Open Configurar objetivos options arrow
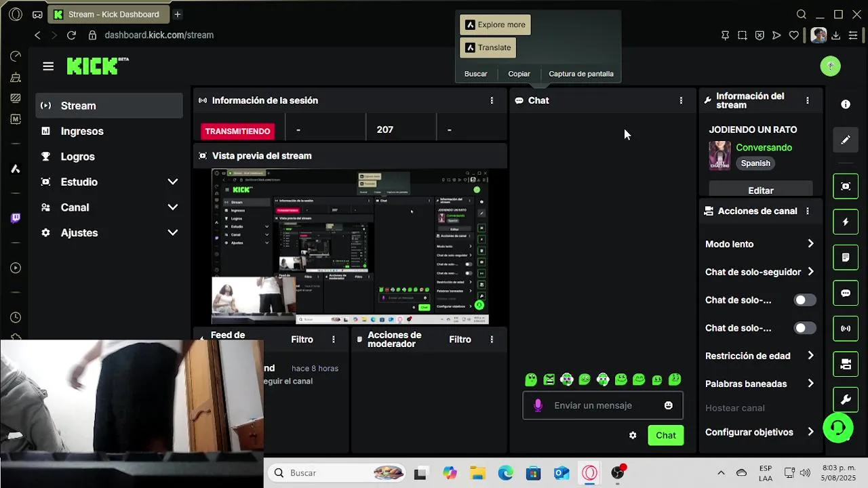Screen dimensions: 868x488 coord(810,432)
